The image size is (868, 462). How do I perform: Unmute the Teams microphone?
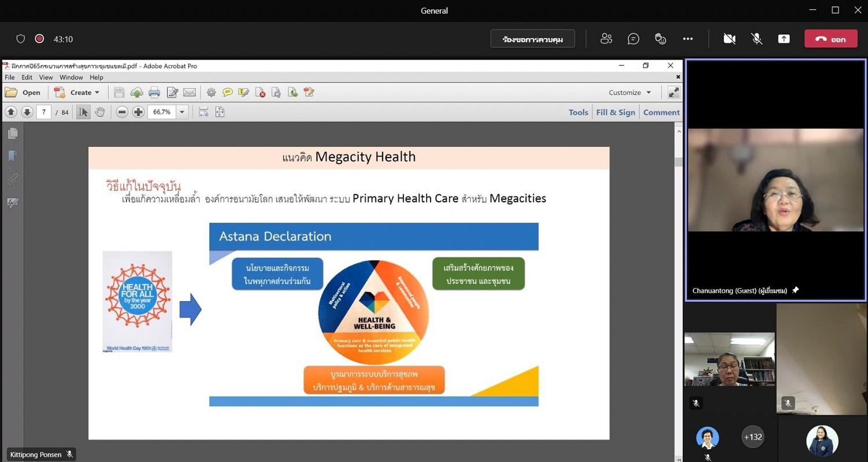[756, 39]
